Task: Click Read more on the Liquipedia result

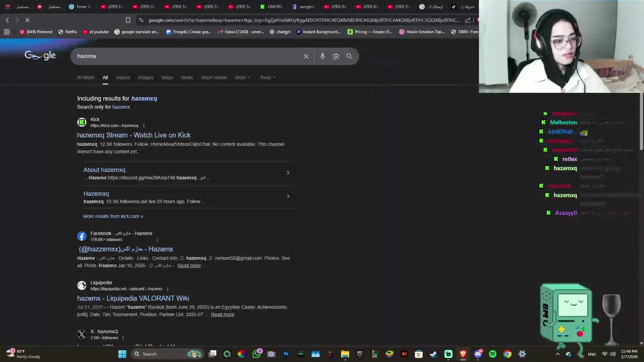Action: (222, 315)
